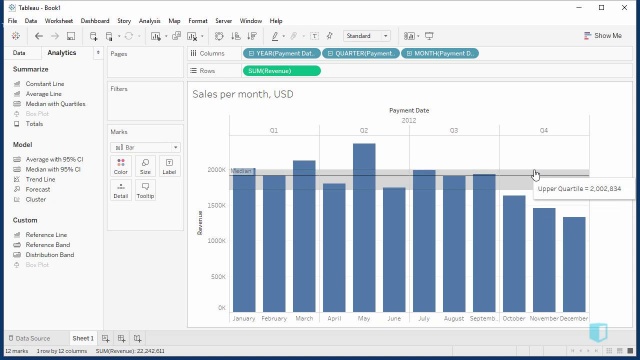
Task: Select Median with Quartiles item
Action: [56, 104]
